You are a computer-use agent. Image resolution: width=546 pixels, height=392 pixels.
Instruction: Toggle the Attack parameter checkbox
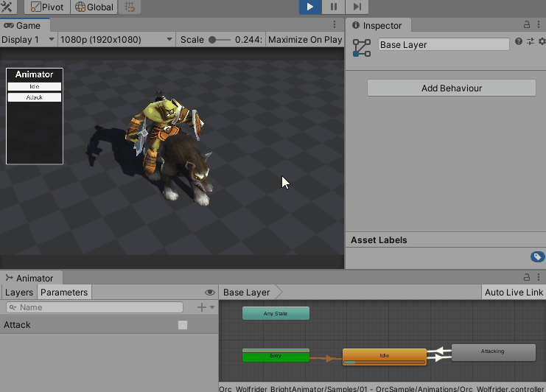tap(183, 325)
